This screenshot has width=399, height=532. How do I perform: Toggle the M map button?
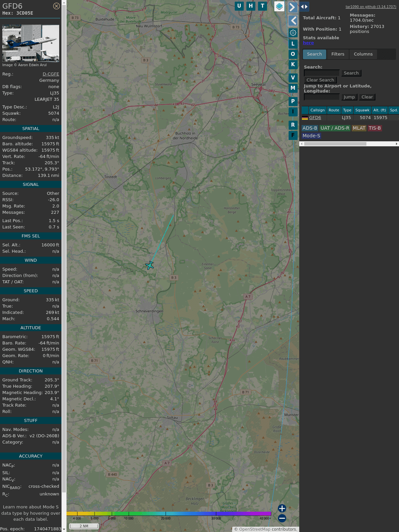tap(293, 88)
